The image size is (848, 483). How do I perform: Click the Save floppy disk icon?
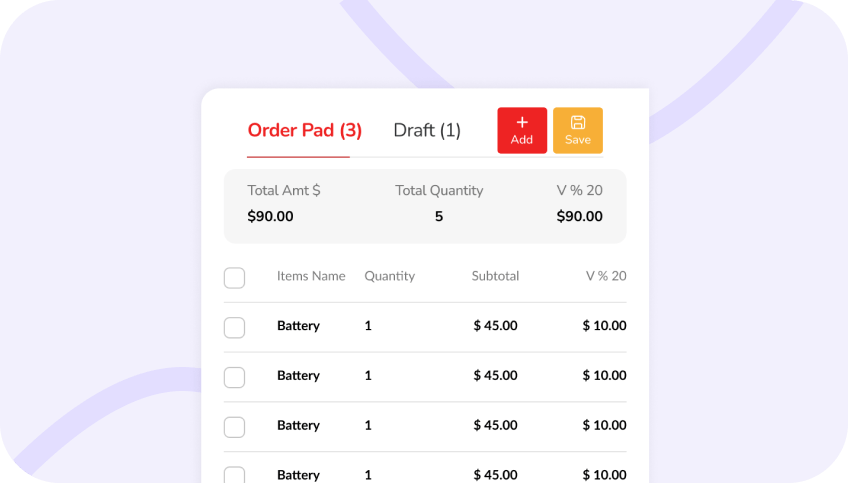pos(578,122)
